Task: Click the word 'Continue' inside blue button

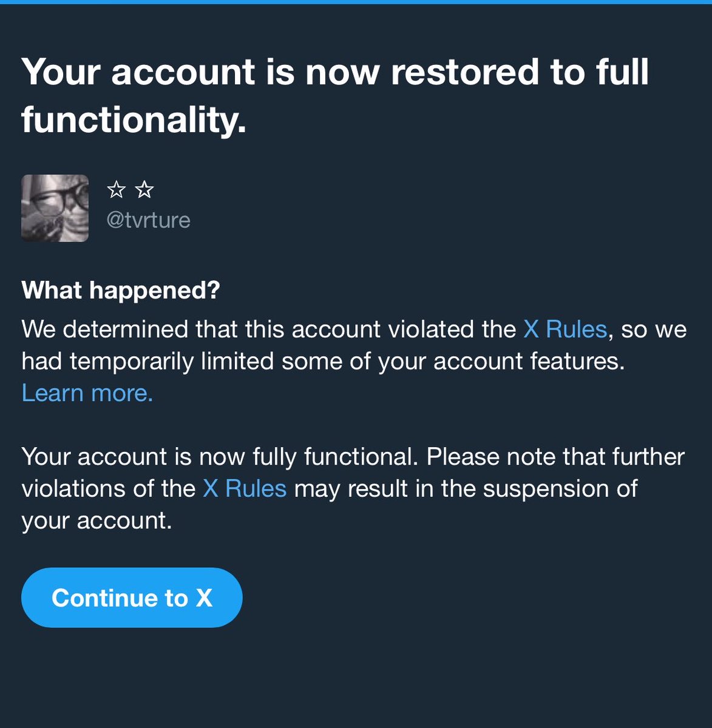Action: pos(120,598)
